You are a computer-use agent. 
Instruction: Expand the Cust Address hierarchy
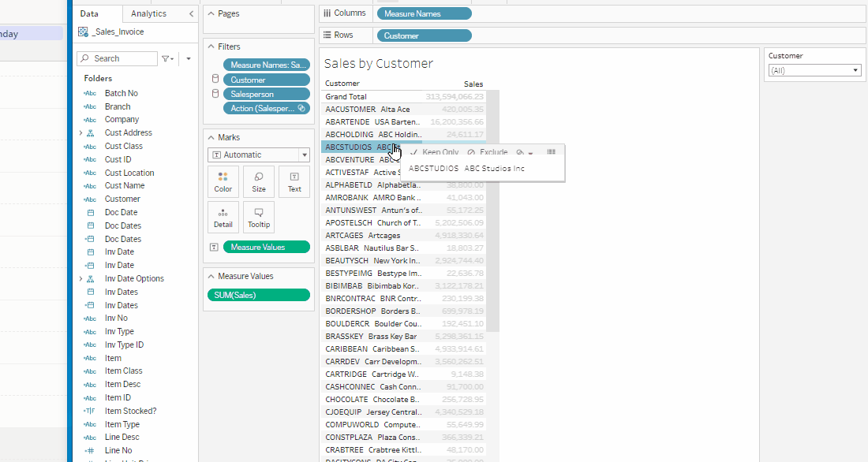(80, 133)
